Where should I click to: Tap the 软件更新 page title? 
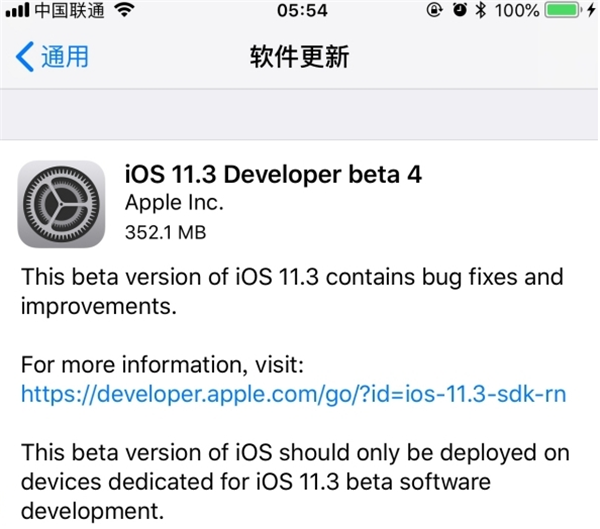click(299, 56)
